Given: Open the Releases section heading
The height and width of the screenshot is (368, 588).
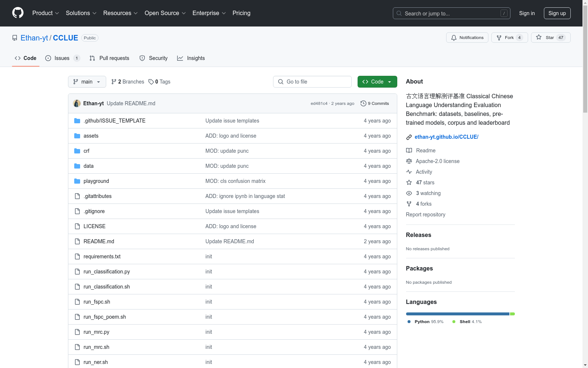Looking at the screenshot, I should pos(419,235).
